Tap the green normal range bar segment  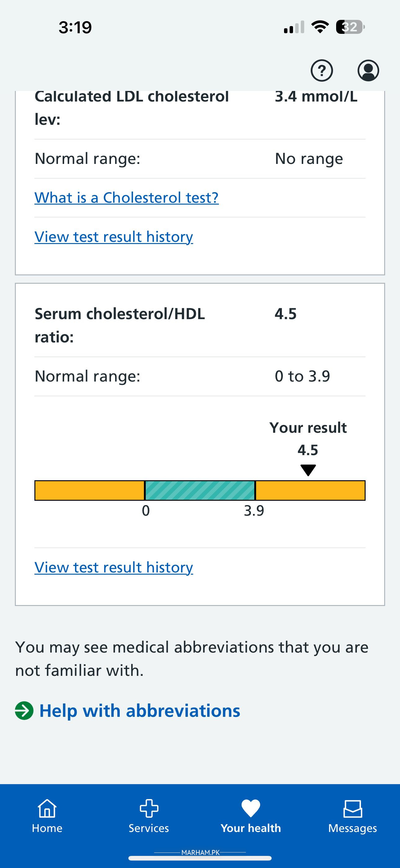[x=200, y=490]
